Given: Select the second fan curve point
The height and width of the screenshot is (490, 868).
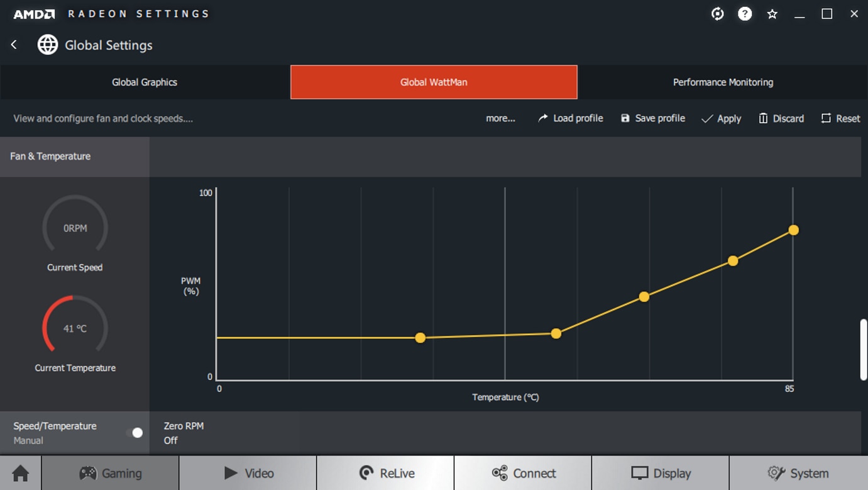Looking at the screenshot, I should (x=556, y=333).
